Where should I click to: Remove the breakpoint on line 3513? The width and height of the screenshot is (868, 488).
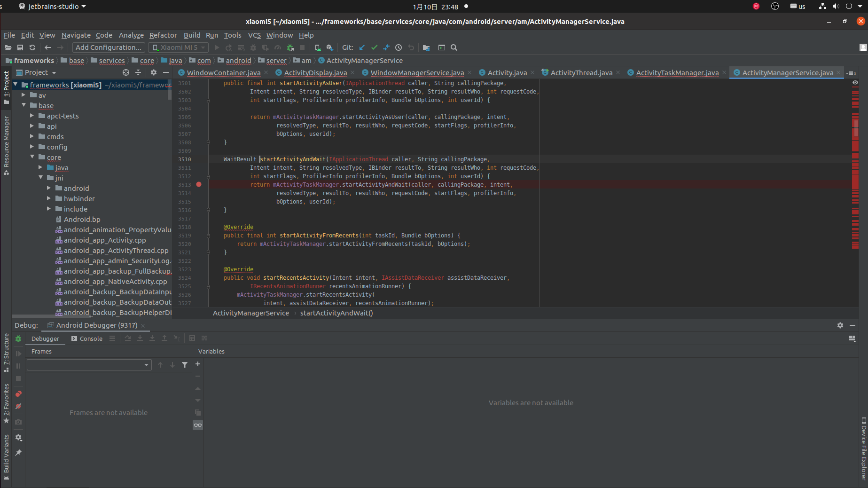tap(199, 184)
